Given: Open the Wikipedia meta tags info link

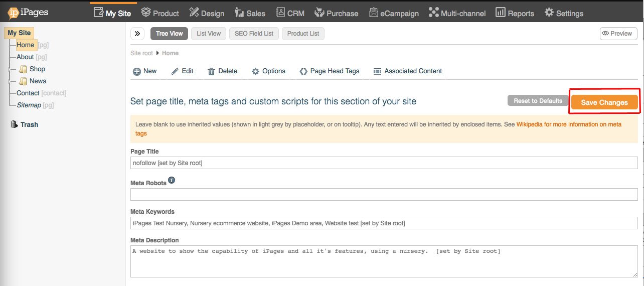Looking at the screenshot, I should [569, 124].
